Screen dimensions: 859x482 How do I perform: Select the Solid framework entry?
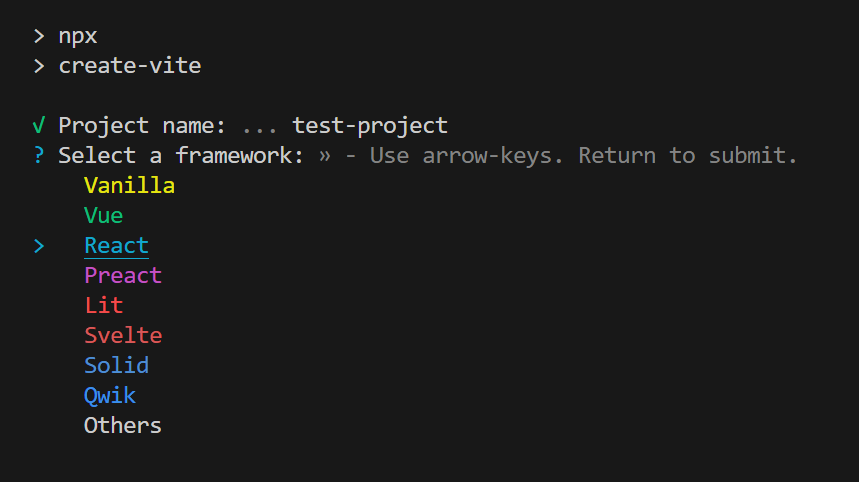click(116, 366)
